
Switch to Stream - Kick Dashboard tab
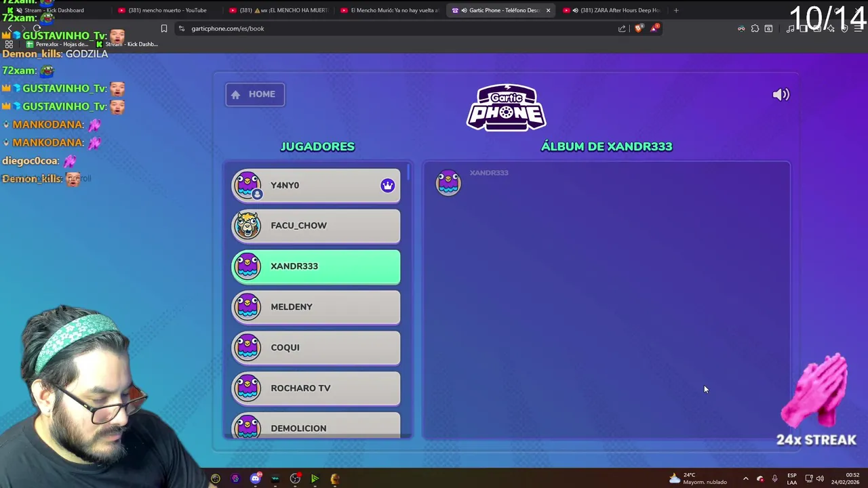[53, 10]
